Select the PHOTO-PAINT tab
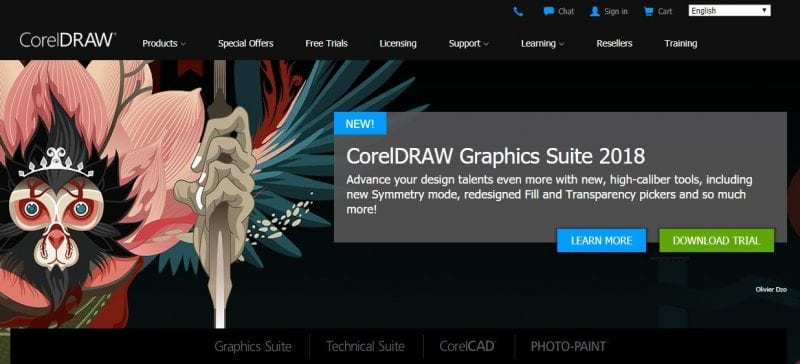Viewport: 800px width, 364px height. (x=568, y=347)
